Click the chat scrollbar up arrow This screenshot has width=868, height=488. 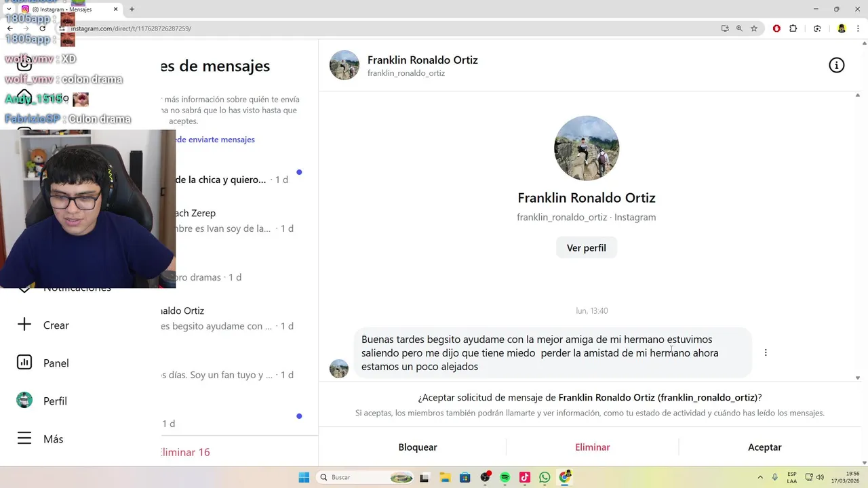(857, 95)
